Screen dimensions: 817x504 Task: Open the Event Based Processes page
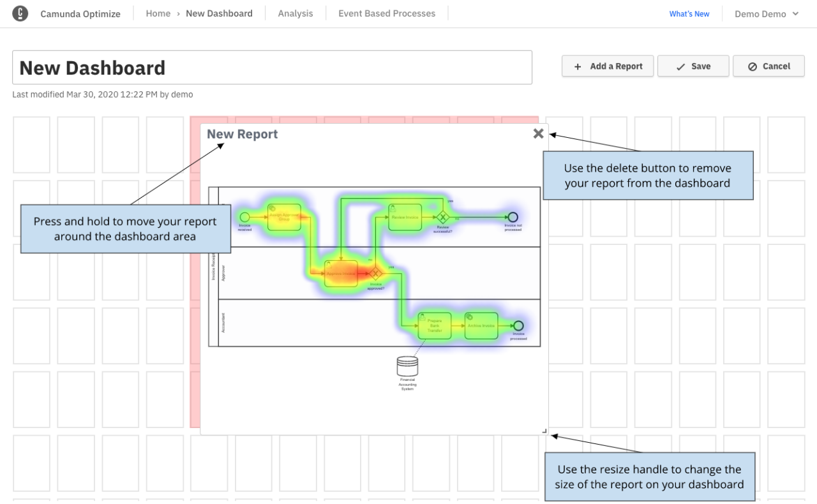tap(386, 13)
